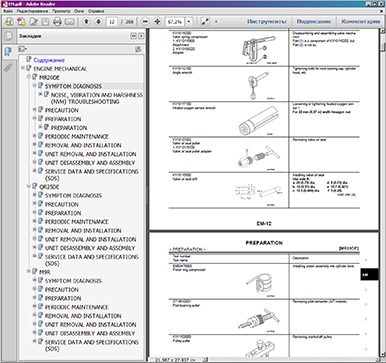Click the zoom percentage field 67,2%

[x=175, y=22]
